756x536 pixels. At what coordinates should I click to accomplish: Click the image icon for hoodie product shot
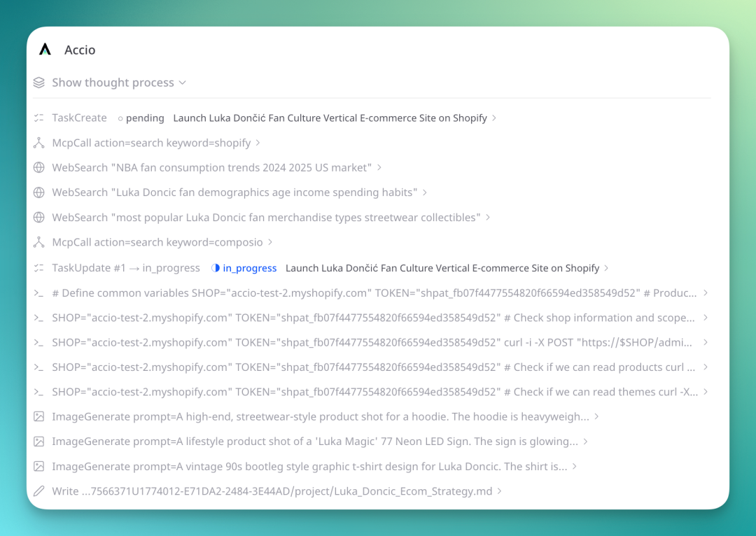pyautogui.click(x=39, y=416)
